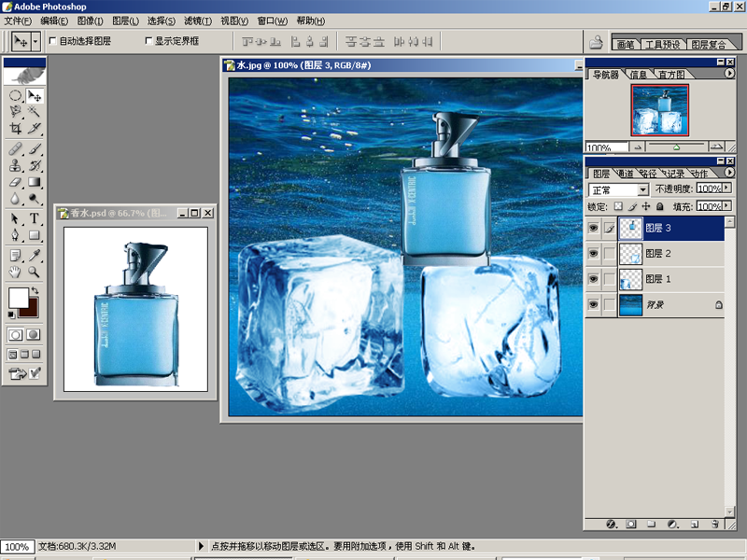Select the Type tool
747x560 pixels.
pos(35,218)
